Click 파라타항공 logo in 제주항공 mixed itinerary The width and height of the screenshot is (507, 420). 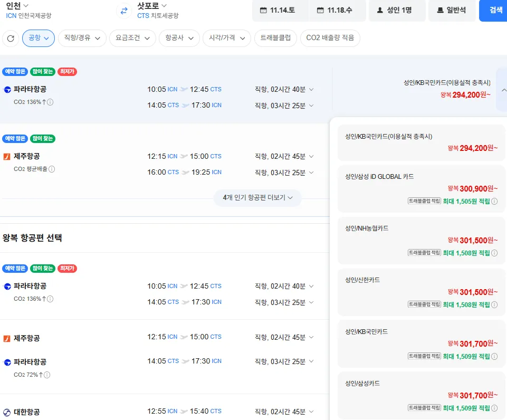pos(7,362)
